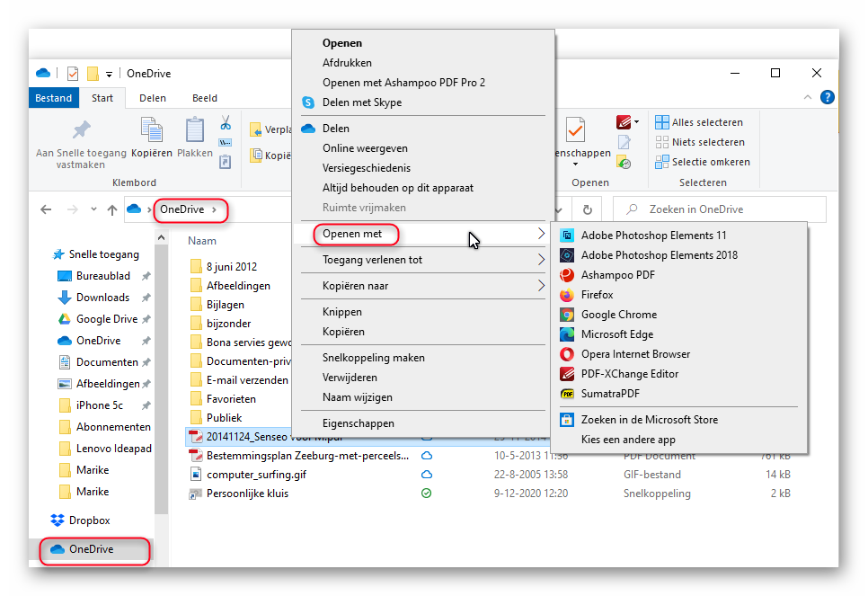Image resolution: width=868 pixels, height=596 pixels.
Task: Switch to the Delen tab
Action: 152,98
